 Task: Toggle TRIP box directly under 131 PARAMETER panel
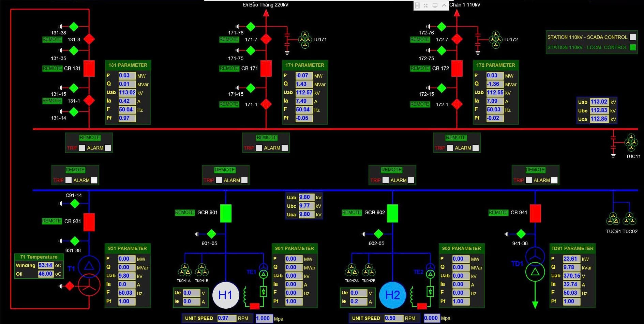(82, 148)
